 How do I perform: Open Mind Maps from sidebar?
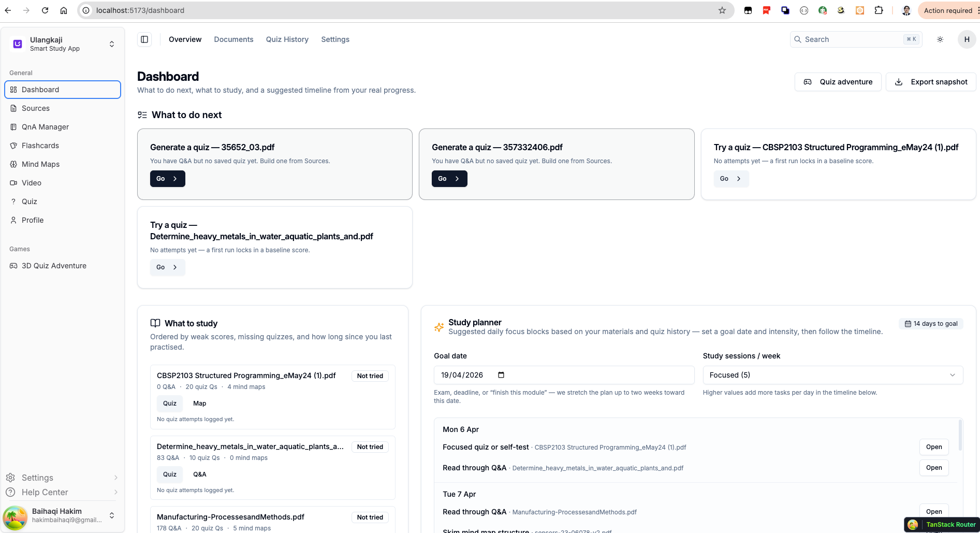coord(40,164)
